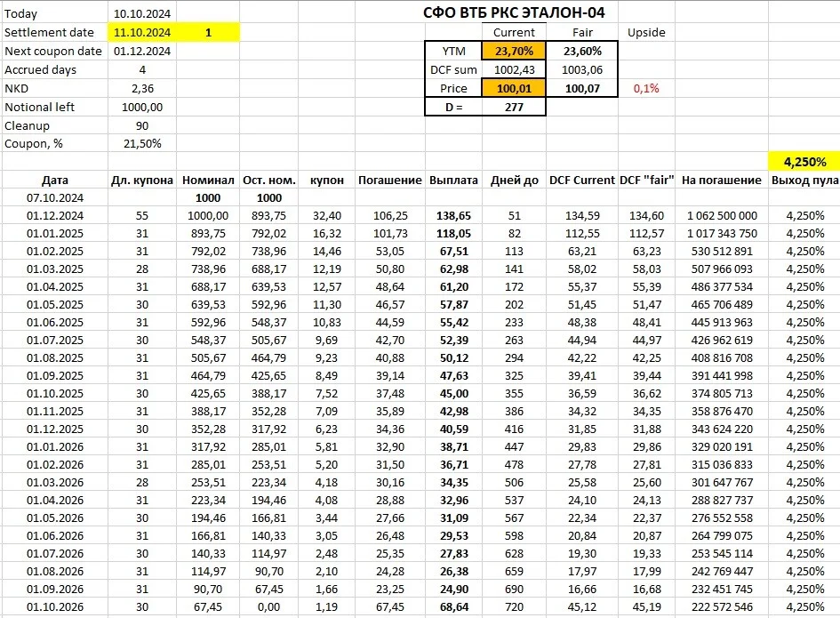Click the red Upside value 0,1%
The height and width of the screenshot is (618, 840).
coord(646,88)
